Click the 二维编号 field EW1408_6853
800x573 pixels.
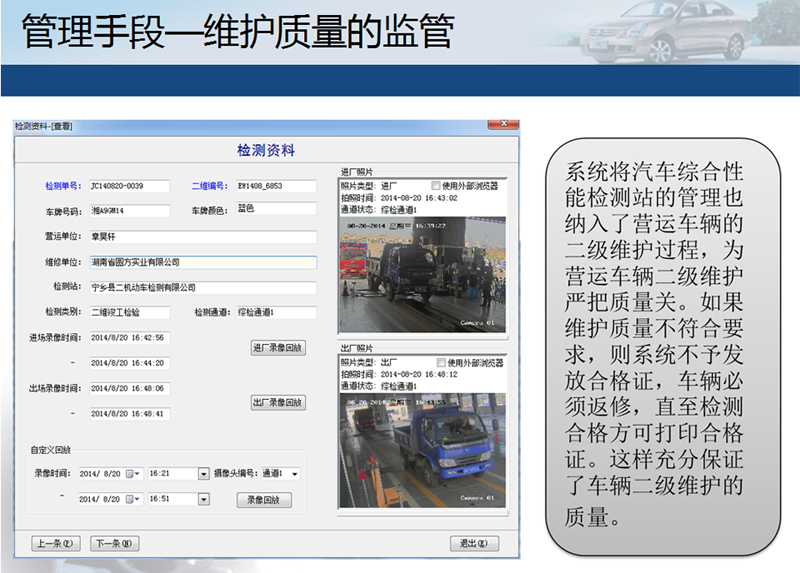pos(275,186)
